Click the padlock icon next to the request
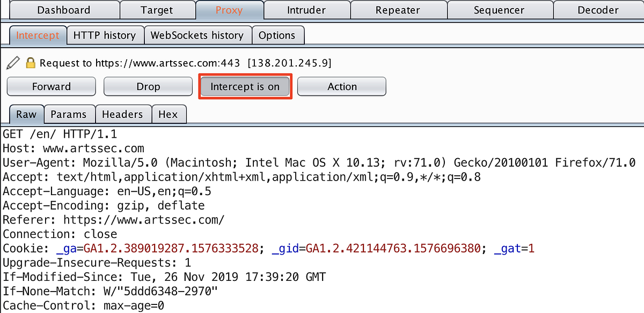The height and width of the screenshot is (313, 644). pyautogui.click(x=31, y=63)
